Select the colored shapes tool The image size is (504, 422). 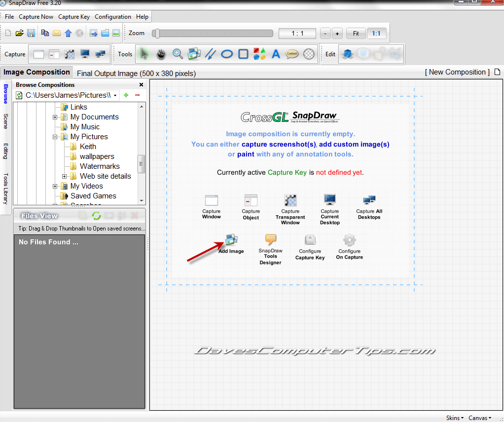click(x=259, y=54)
